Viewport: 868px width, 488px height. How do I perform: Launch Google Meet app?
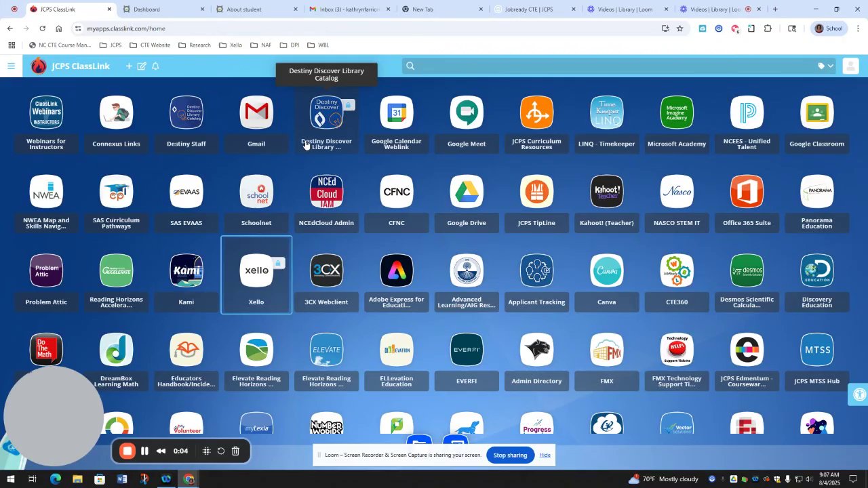[467, 123]
